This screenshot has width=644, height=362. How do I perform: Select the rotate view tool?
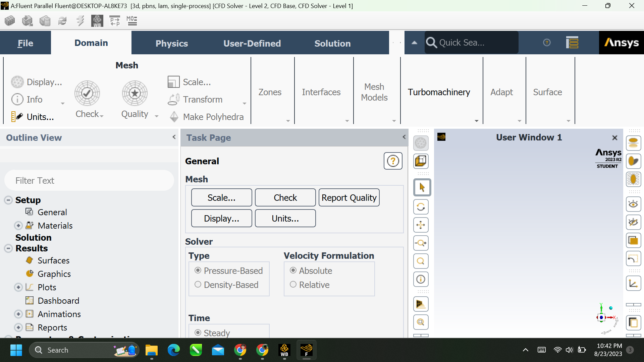pyautogui.click(x=421, y=207)
